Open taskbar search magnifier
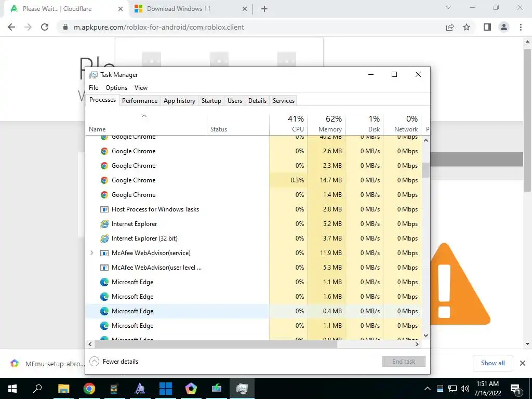The image size is (532, 399). coord(37,388)
